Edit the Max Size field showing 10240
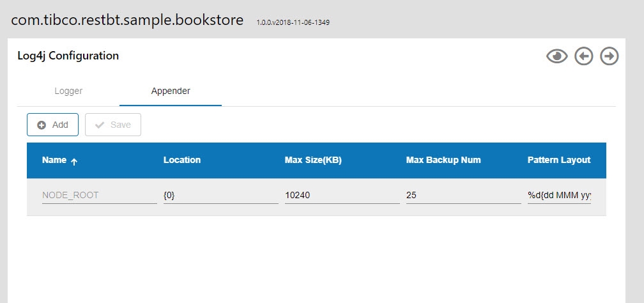 [x=342, y=196]
